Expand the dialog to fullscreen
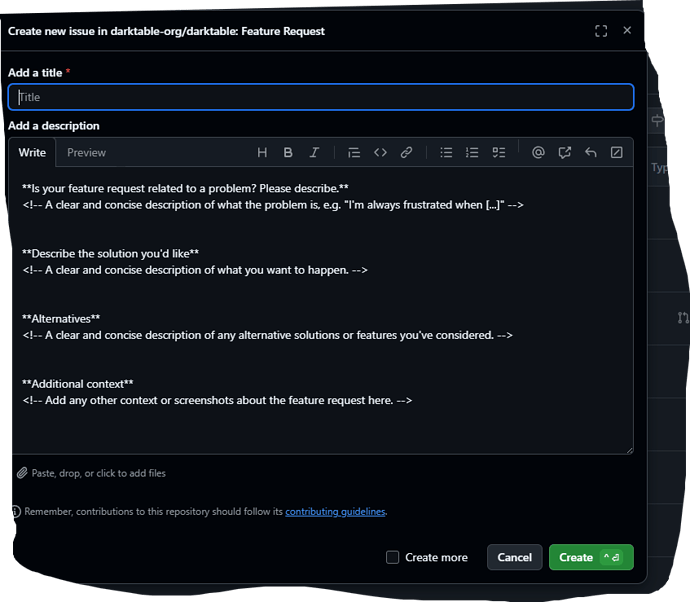The image size is (690, 602). click(601, 31)
